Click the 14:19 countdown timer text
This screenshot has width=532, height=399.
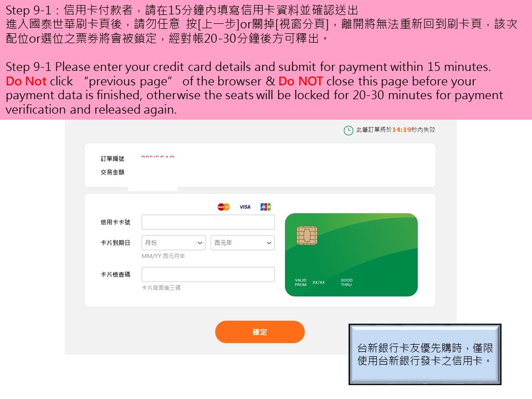(x=402, y=130)
